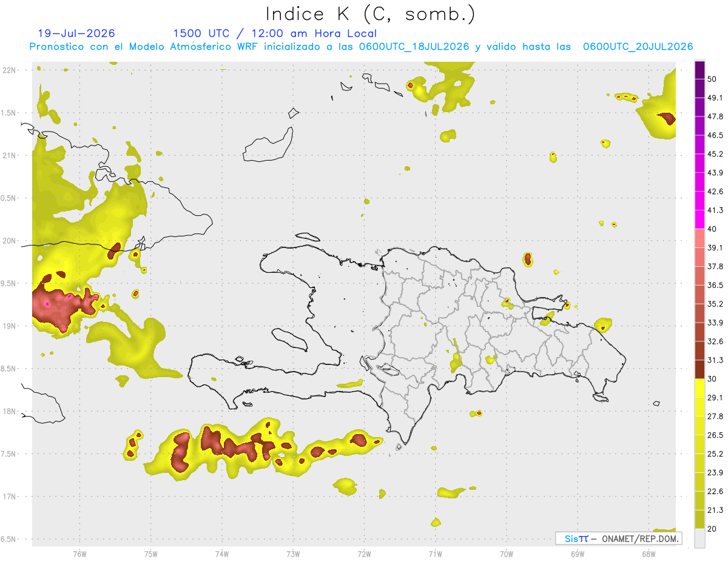The width and height of the screenshot is (728, 562).
Task: Click the colorbar value "23.9"
Action: 715,473
